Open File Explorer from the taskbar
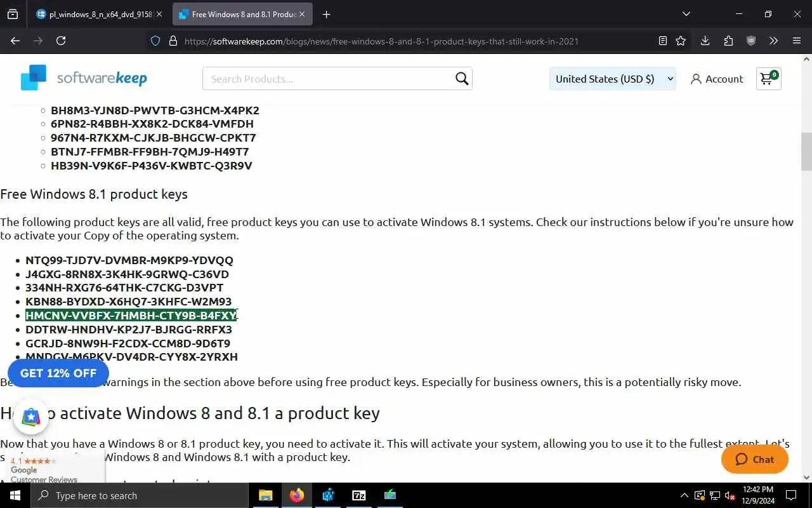Viewport: 812px width, 508px height. 265,495
